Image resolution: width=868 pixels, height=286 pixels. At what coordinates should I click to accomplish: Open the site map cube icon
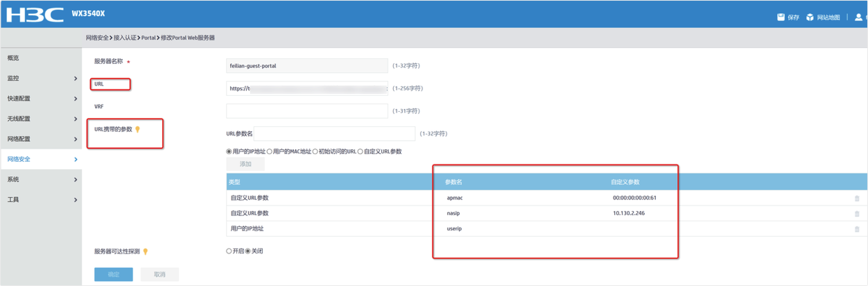810,17
